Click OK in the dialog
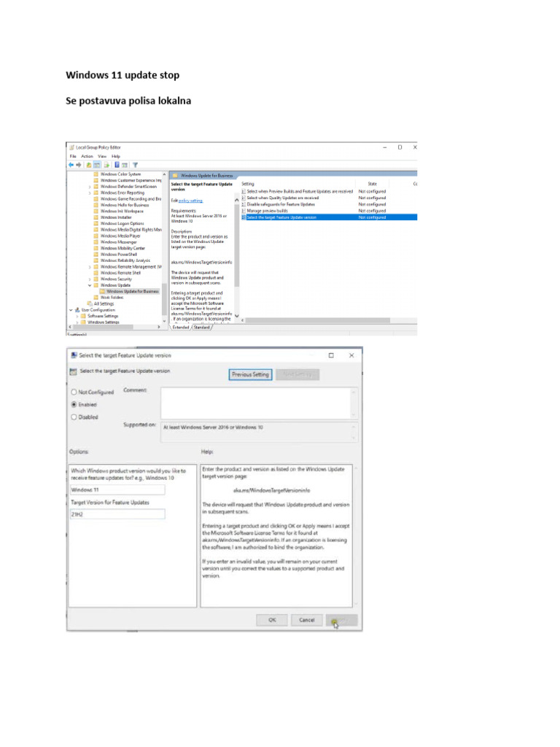This screenshot has height=747, width=560. point(272,620)
